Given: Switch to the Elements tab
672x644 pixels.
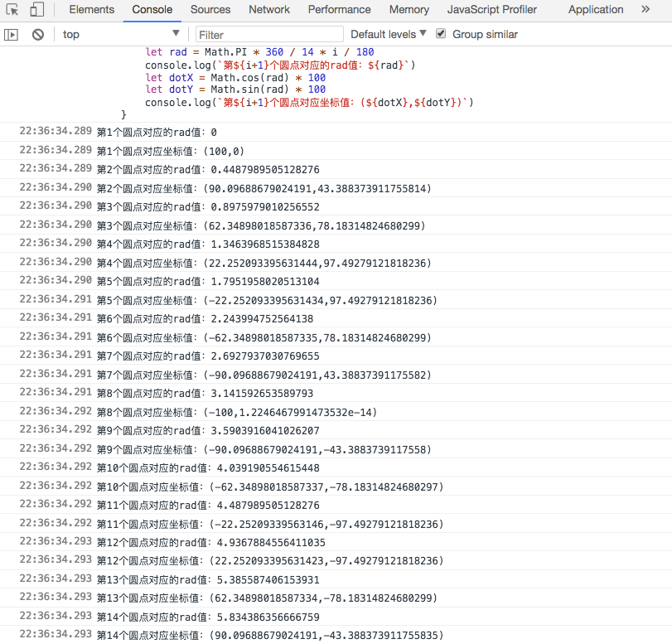Looking at the screenshot, I should 92,9.
